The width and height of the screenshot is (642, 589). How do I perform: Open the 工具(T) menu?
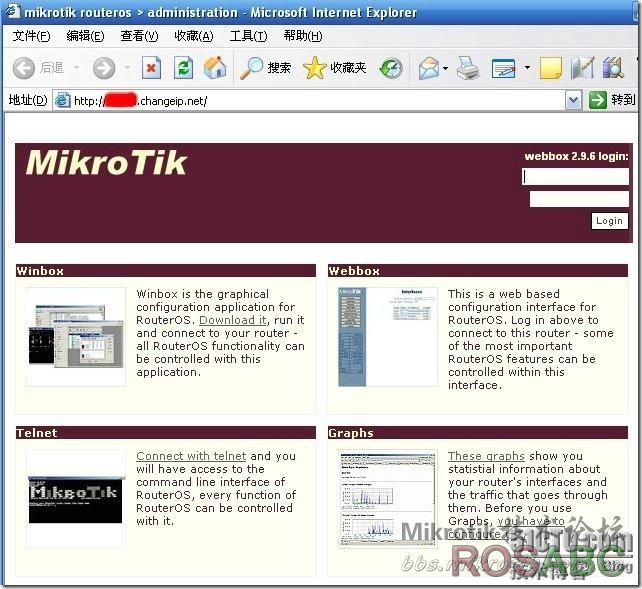point(249,36)
